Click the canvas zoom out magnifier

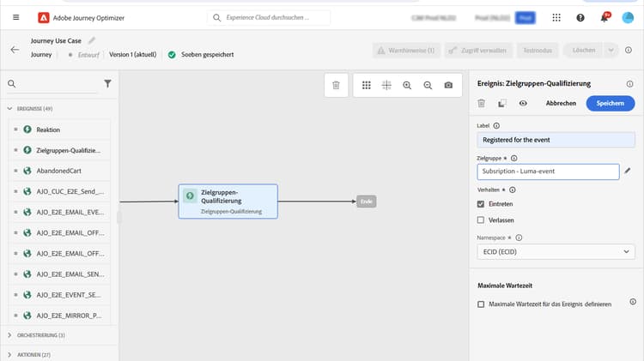(x=428, y=85)
